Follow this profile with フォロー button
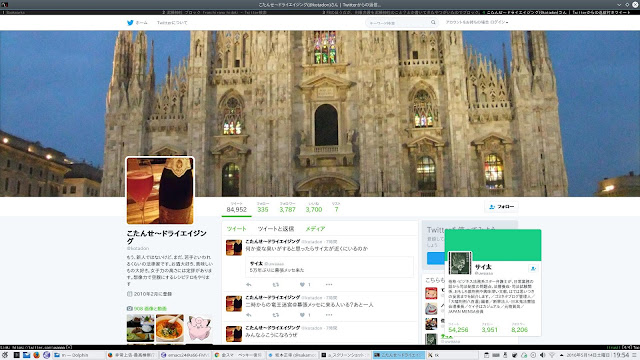The width and height of the screenshot is (640, 360). 502,207
